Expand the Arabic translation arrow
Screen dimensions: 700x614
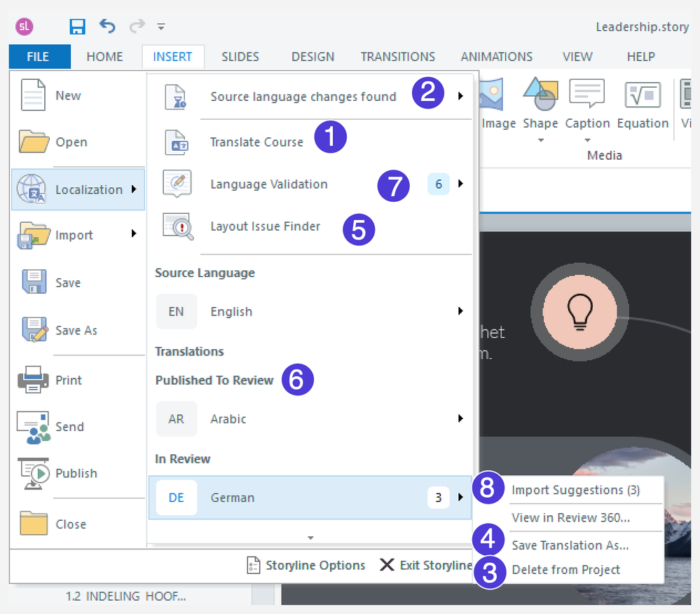coord(461,418)
